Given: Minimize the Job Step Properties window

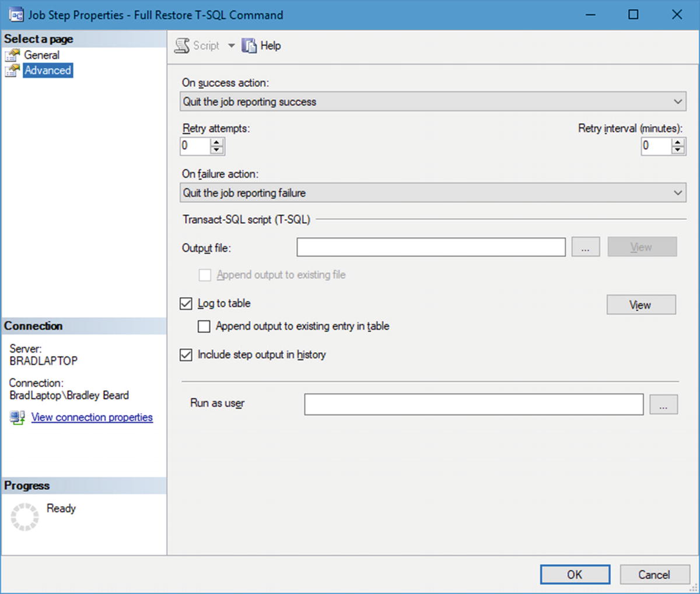Looking at the screenshot, I should [x=590, y=15].
